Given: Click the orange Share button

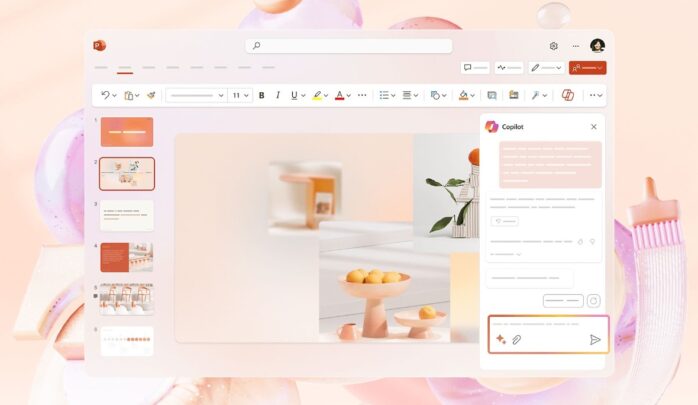Looking at the screenshot, I should click(x=587, y=68).
